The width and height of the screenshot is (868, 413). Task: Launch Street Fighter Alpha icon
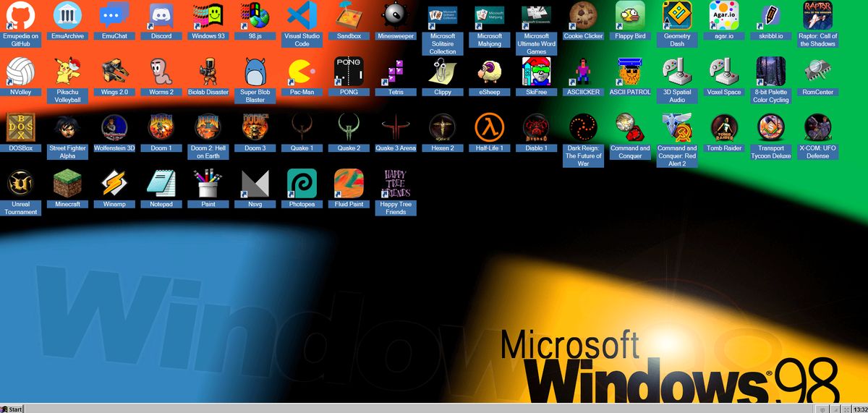(x=67, y=127)
